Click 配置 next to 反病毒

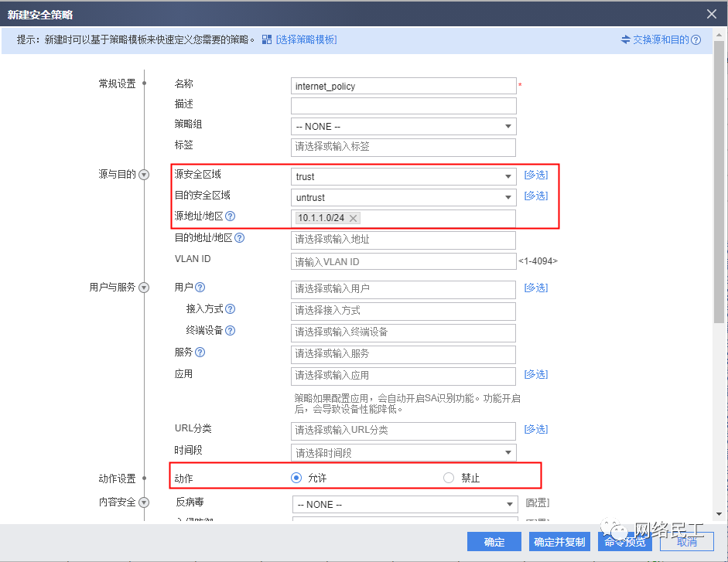tap(538, 502)
